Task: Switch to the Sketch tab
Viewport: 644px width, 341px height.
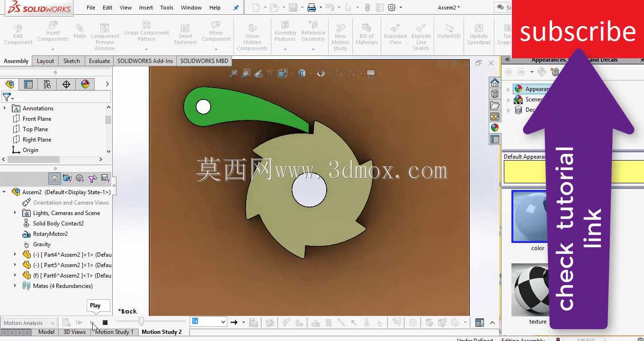Action: click(72, 61)
